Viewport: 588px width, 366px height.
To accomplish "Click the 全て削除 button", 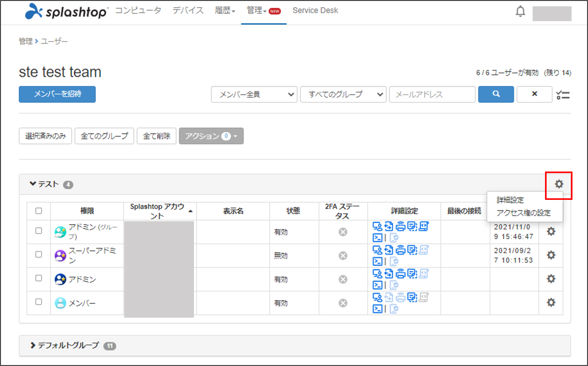I will pos(157,136).
